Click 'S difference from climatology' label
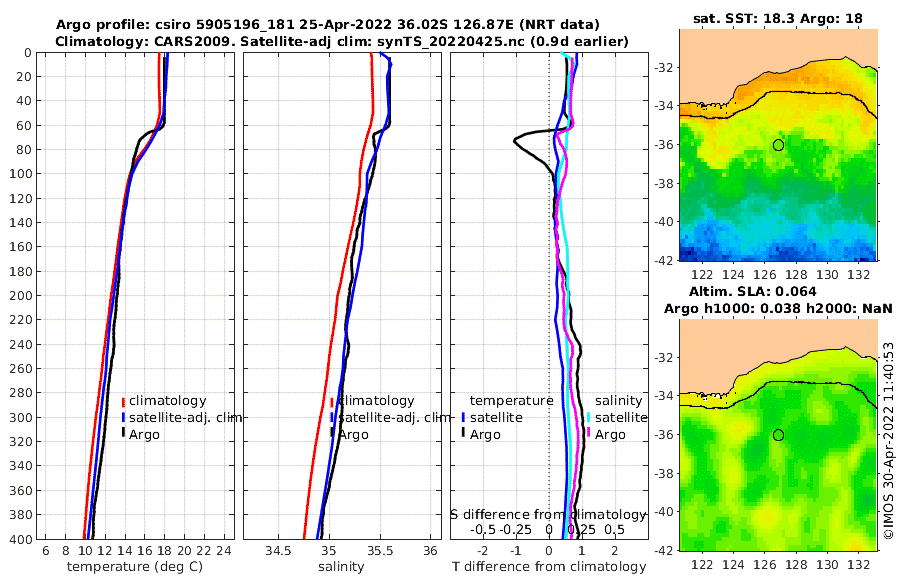900x580 pixels. 549,515
